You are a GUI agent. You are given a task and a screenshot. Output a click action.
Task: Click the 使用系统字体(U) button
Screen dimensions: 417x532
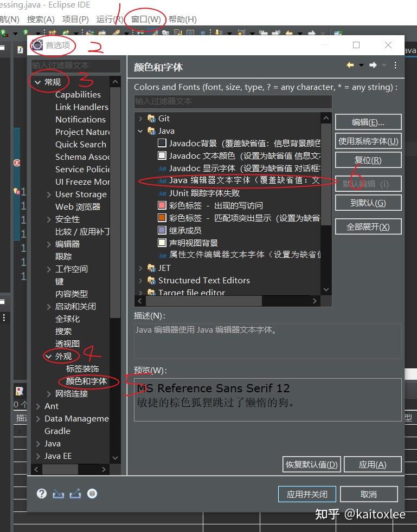[x=368, y=141]
